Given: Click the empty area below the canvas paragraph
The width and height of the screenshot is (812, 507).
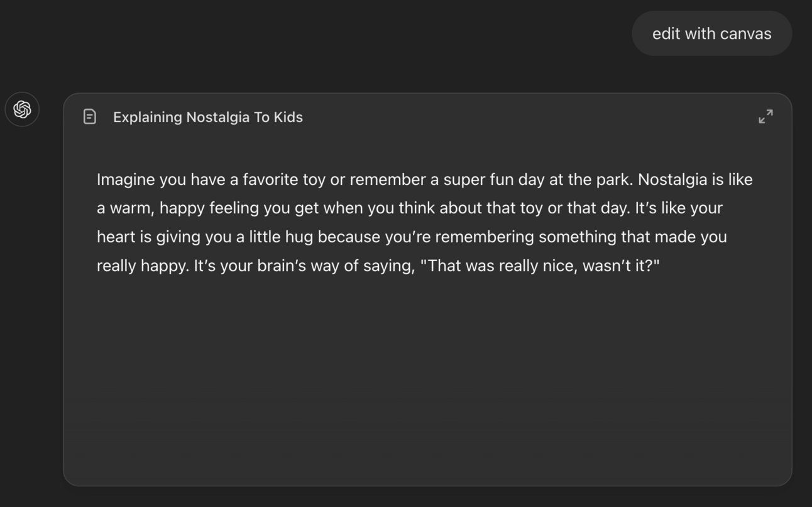Looking at the screenshot, I should point(427,377).
